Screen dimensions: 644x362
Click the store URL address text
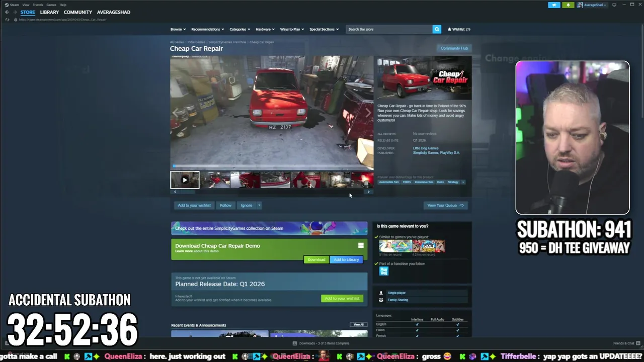coord(63,20)
